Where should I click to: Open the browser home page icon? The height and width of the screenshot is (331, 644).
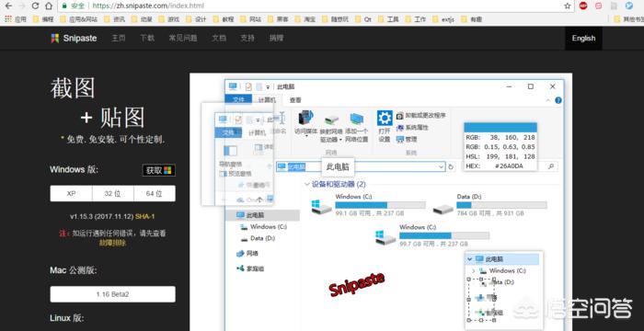pos(49,6)
